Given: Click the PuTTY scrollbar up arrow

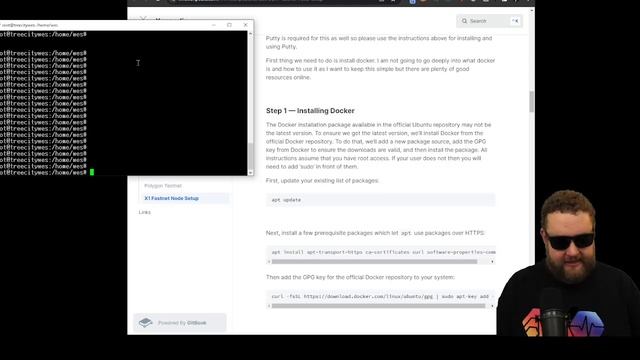Looking at the screenshot, I should (251, 33).
